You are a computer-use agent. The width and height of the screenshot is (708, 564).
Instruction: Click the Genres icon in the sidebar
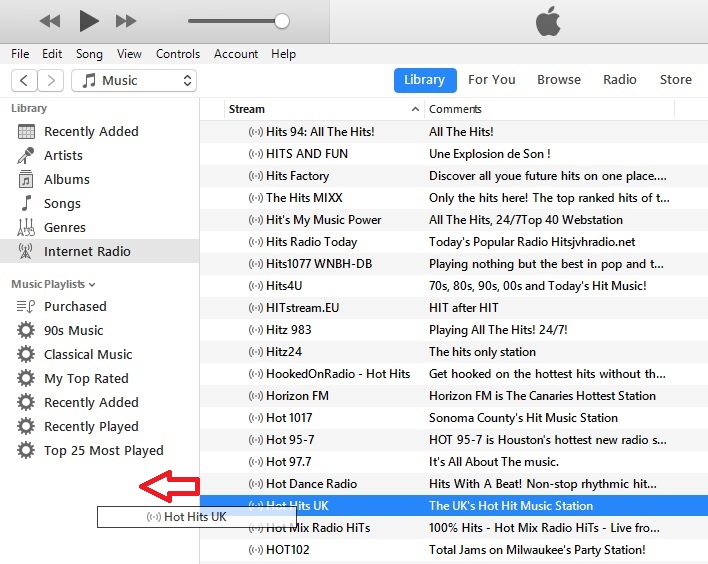(x=26, y=227)
